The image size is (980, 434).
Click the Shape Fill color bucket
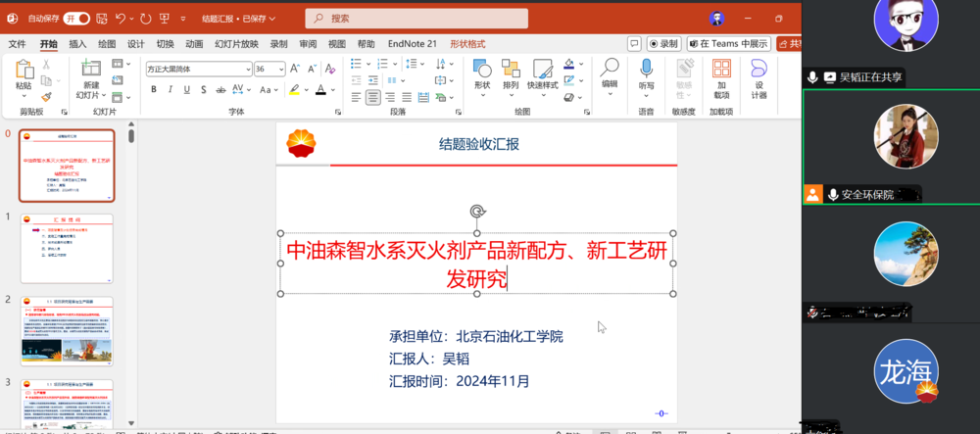point(568,64)
